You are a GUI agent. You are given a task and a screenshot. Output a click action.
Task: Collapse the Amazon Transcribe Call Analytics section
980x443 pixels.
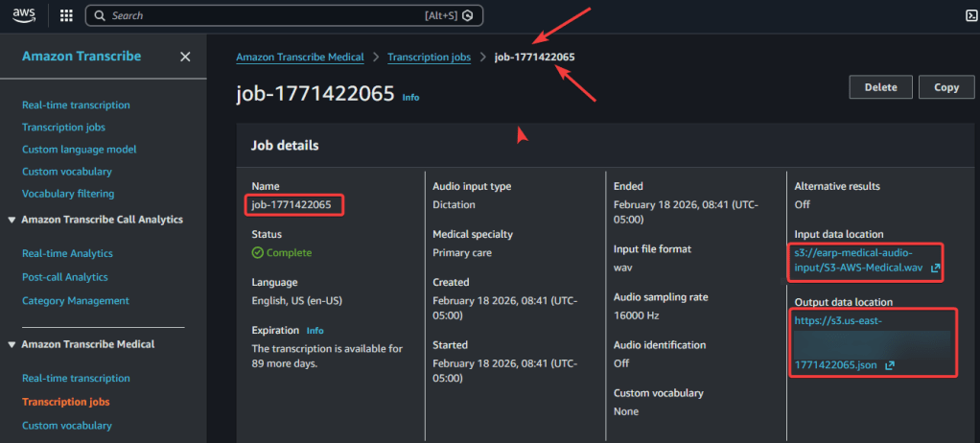click(12, 220)
